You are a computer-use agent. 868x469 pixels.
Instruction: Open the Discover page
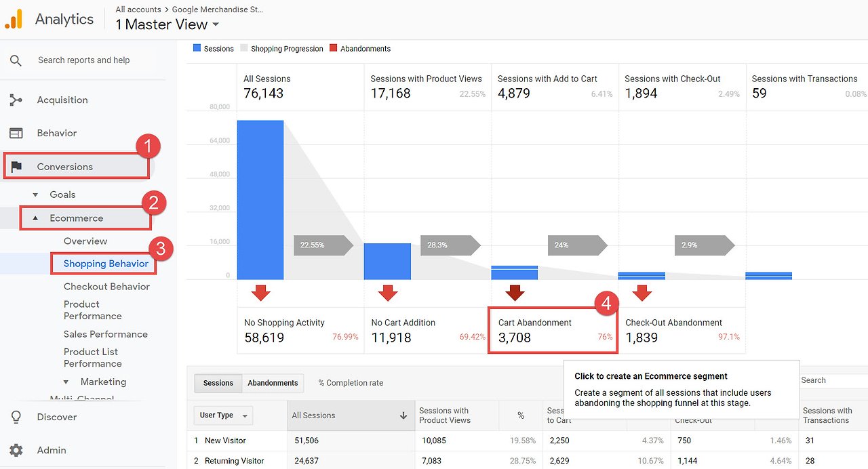pos(57,417)
